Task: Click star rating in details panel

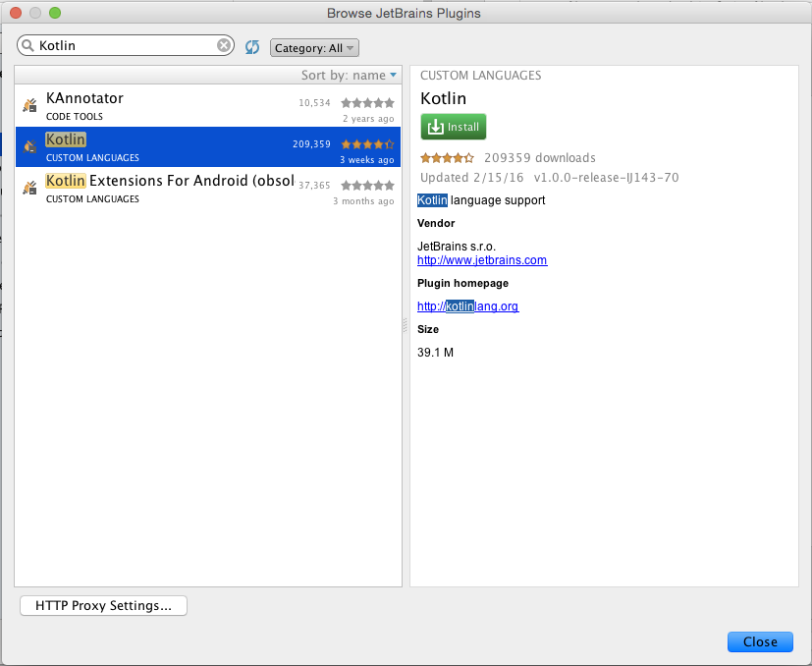Action: [447, 157]
